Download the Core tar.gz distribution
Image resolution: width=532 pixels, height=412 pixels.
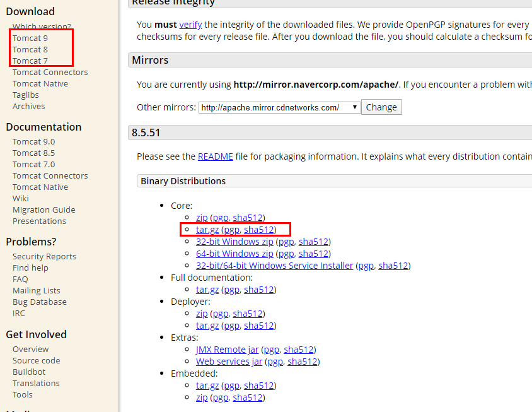click(x=207, y=230)
